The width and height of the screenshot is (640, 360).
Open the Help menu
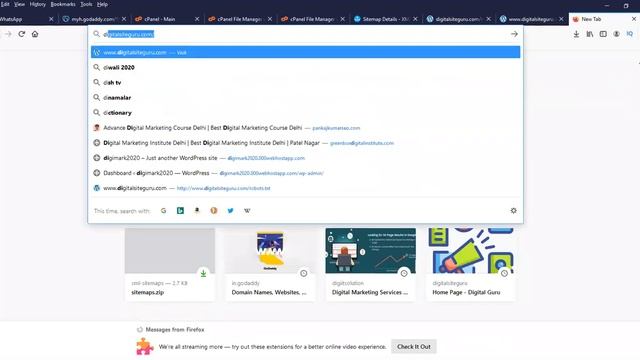pyautogui.click(x=102, y=4)
